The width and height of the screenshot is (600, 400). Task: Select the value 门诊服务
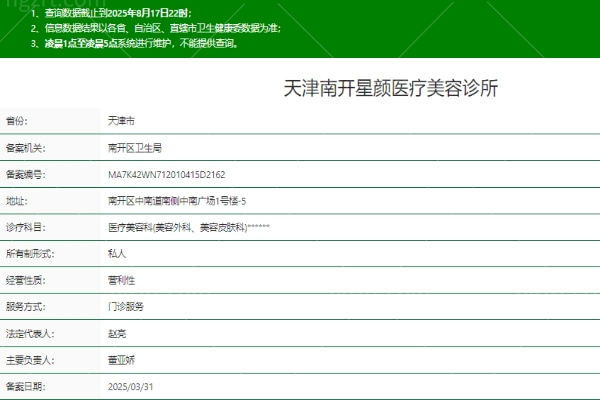tap(126, 307)
